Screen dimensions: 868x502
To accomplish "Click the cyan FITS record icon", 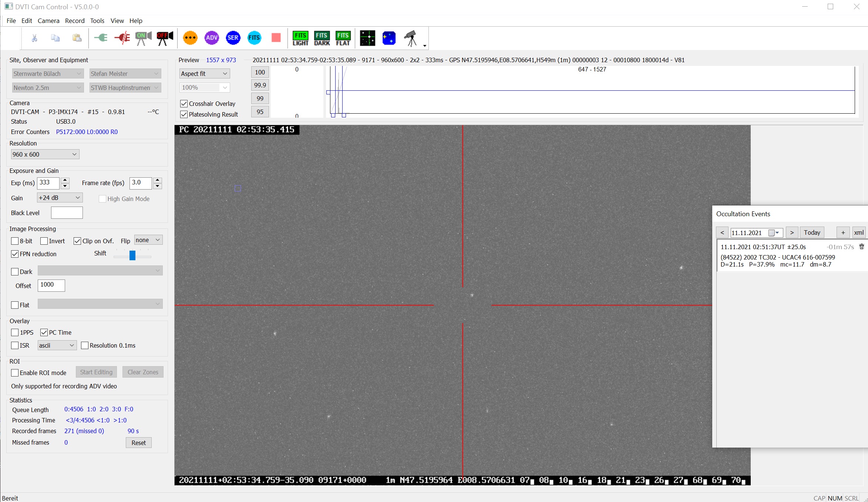I will [254, 38].
